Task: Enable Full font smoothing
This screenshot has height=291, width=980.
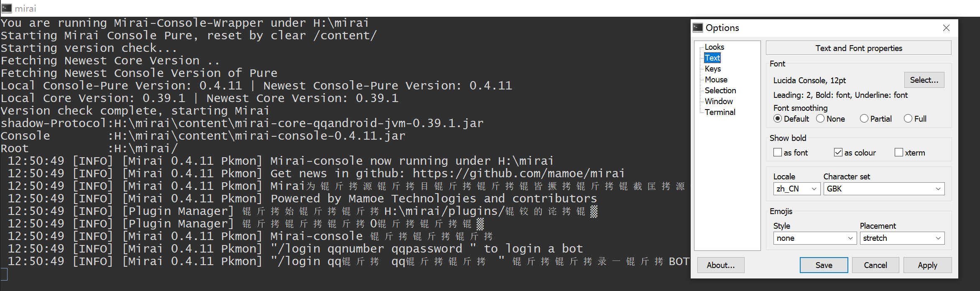Action: [x=908, y=118]
